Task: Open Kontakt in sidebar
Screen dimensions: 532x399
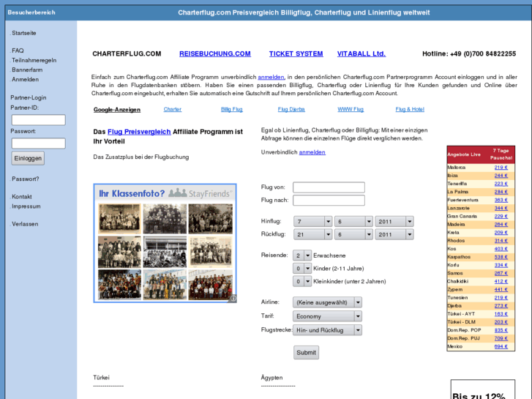Action: (22, 197)
